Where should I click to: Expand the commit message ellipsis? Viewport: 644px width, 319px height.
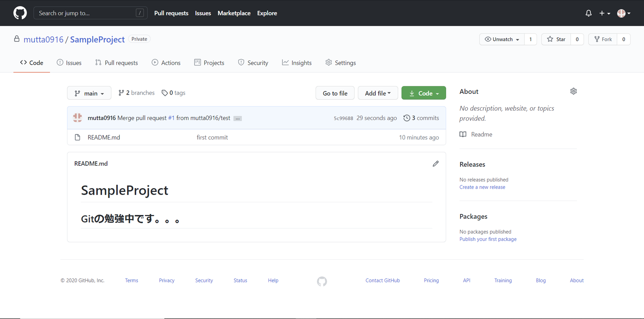click(x=237, y=119)
